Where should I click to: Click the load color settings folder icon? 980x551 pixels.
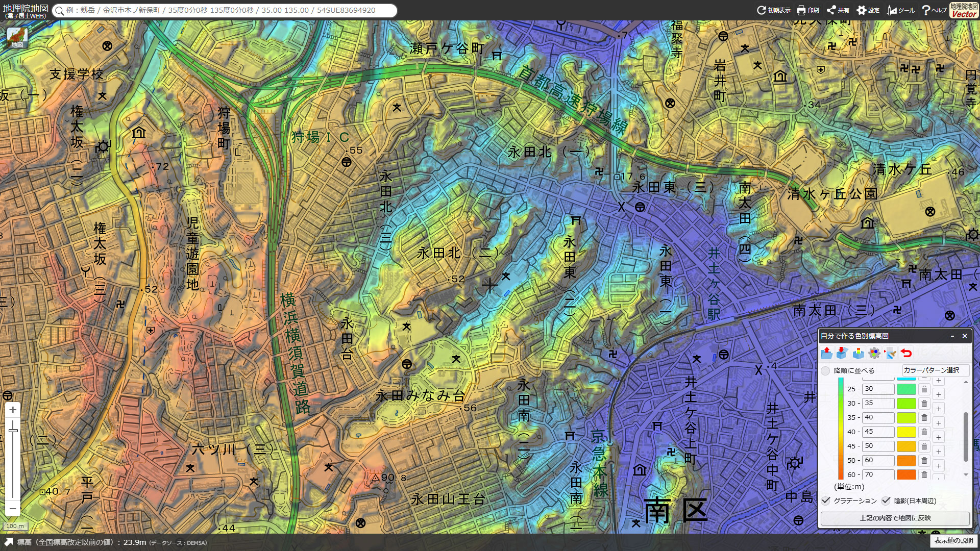tap(826, 353)
